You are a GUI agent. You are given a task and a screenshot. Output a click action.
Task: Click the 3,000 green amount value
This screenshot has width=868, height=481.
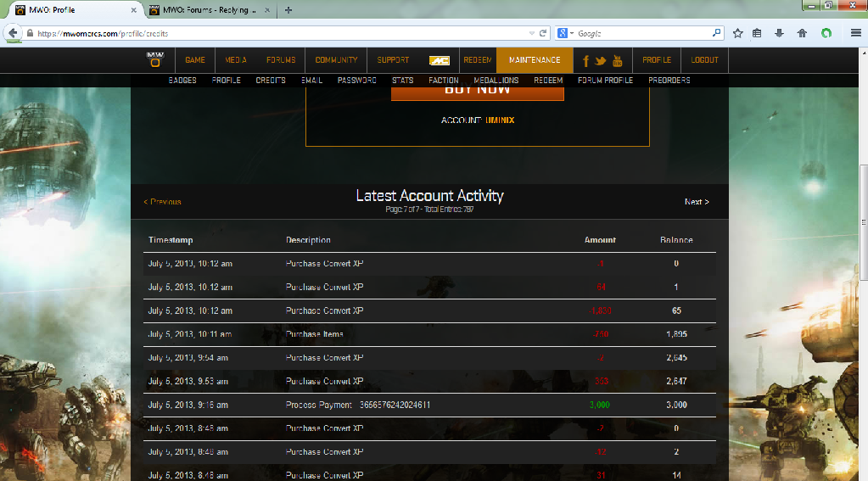click(600, 405)
